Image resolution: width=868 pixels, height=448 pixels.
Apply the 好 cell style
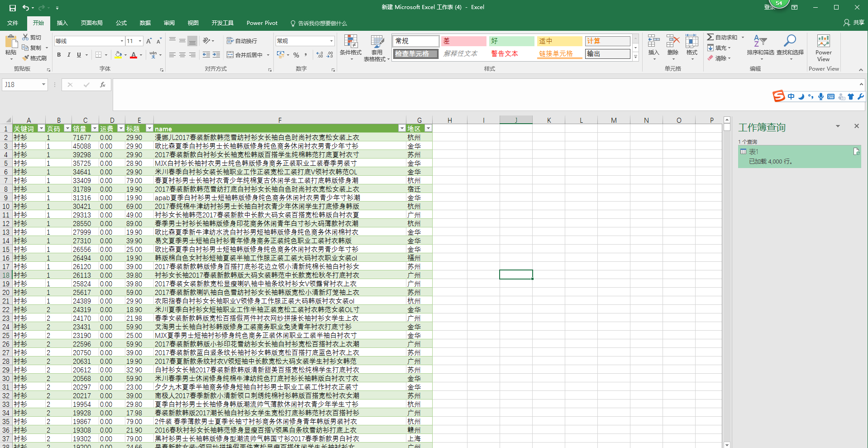(x=512, y=41)
